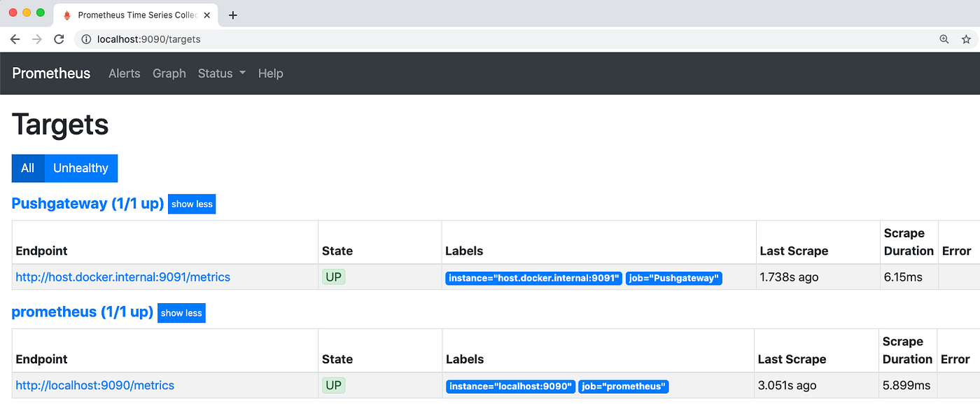Open the Alerts page from the navbar

[x=125, y=74]
